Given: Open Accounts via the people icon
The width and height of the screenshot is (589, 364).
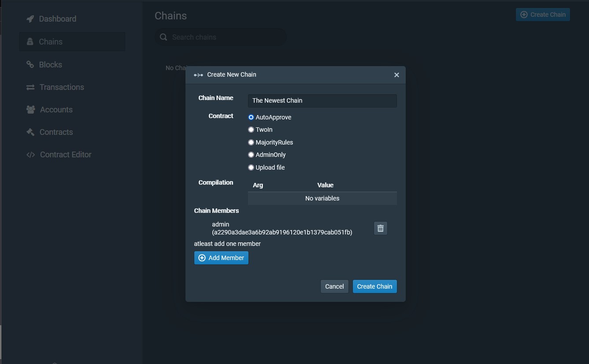Looking at the screenshot, I should tap(30, 109).
